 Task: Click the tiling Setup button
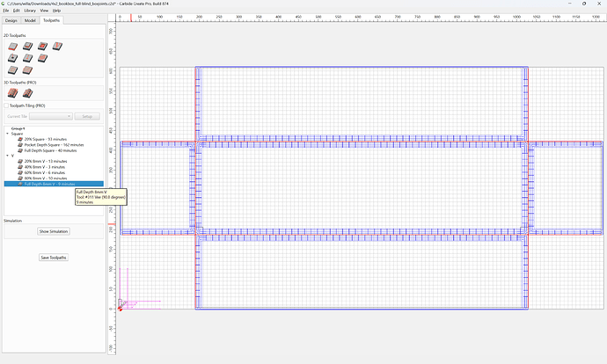(87, 116)
